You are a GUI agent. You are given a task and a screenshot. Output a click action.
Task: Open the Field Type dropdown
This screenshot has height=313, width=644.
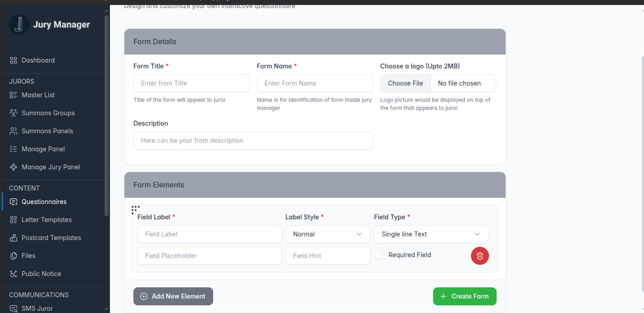click(x=431, y=234)
